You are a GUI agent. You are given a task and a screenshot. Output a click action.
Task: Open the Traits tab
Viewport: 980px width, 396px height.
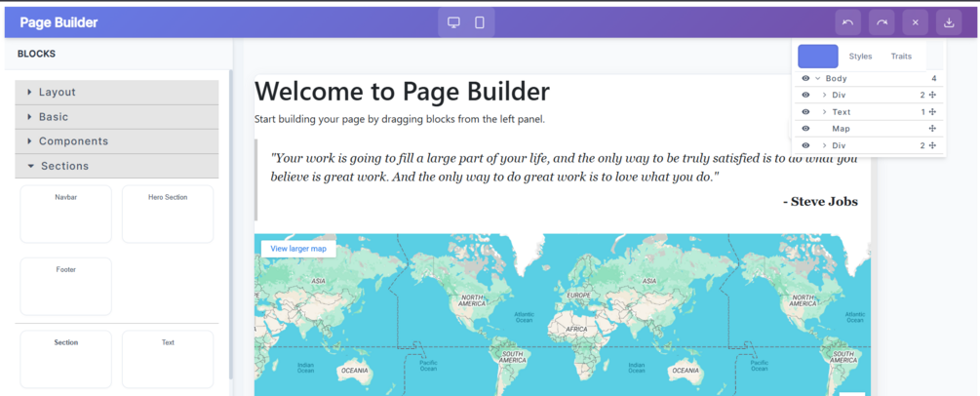click(901, 57)
